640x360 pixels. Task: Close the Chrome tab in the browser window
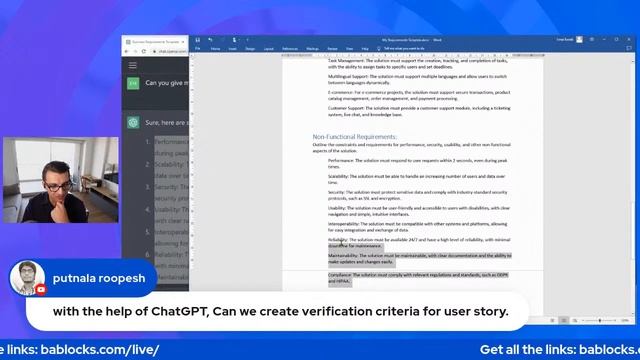183,42
